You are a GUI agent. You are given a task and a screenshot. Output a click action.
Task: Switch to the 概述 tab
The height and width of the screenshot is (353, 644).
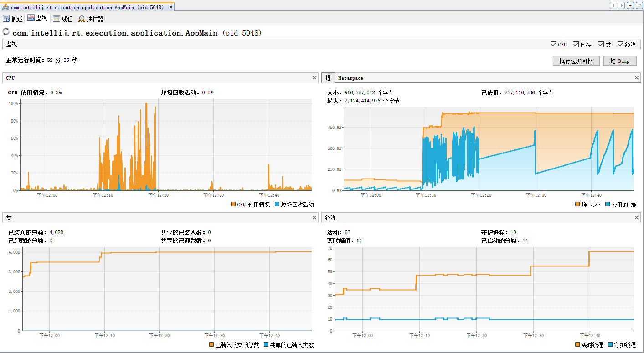(x=13, y=19)
